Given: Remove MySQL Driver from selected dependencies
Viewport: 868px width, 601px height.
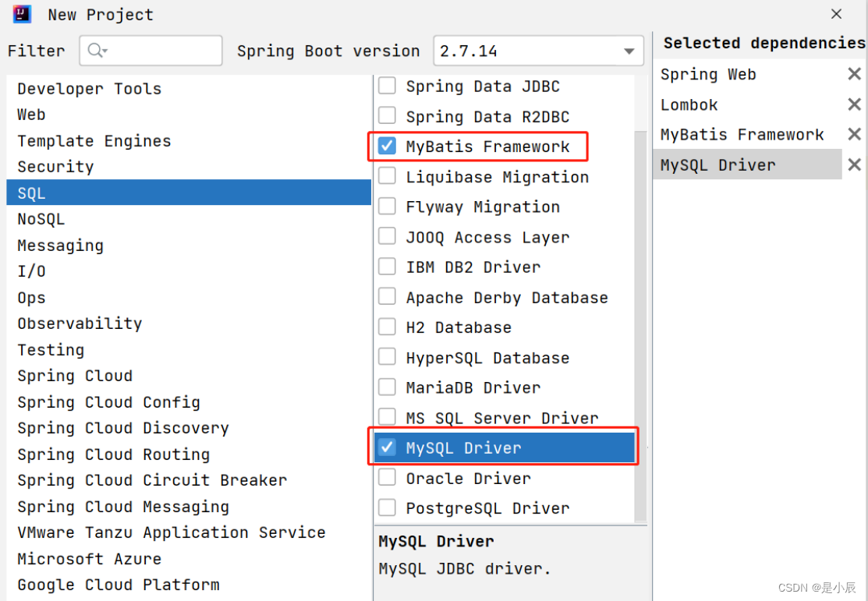Looking at the screenshot, I should 854,164.
